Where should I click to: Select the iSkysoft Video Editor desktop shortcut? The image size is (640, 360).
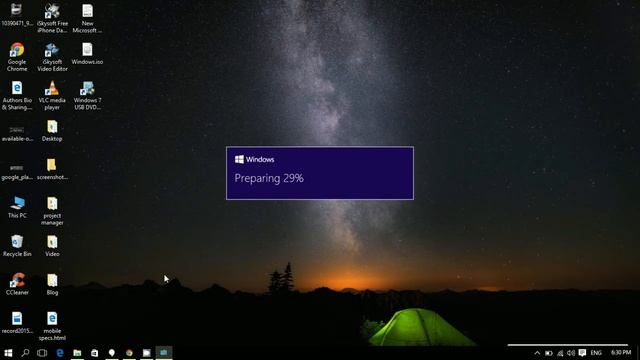pyautogui.click(x=52, y=57)
